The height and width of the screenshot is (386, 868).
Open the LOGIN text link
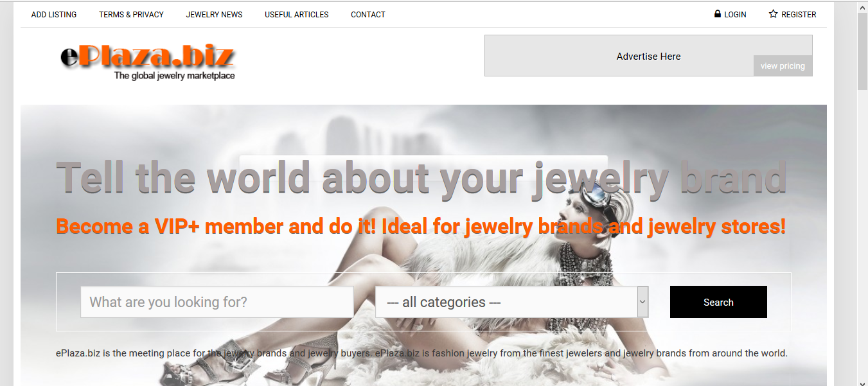pyautogui.click(x=735, y=14)
